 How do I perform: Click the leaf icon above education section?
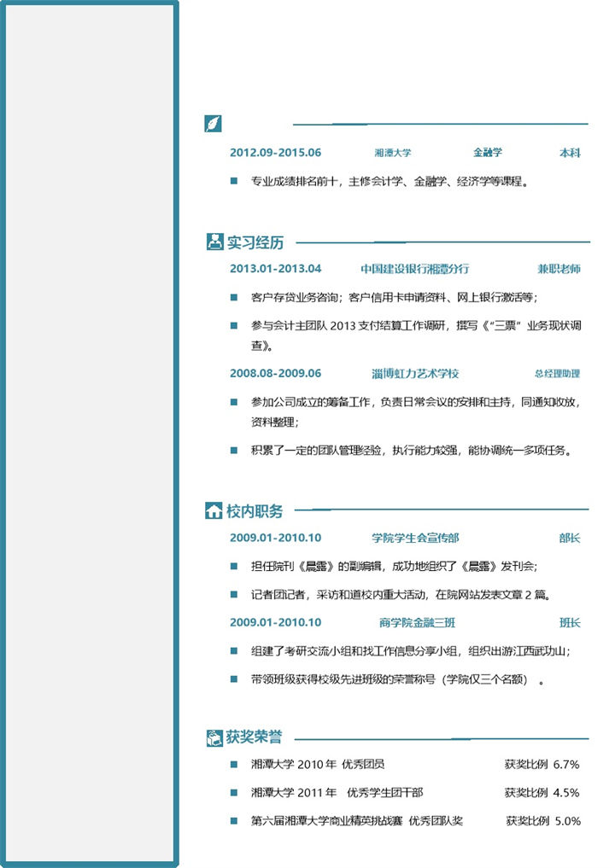pyautogui.click(x=213, y=124)
